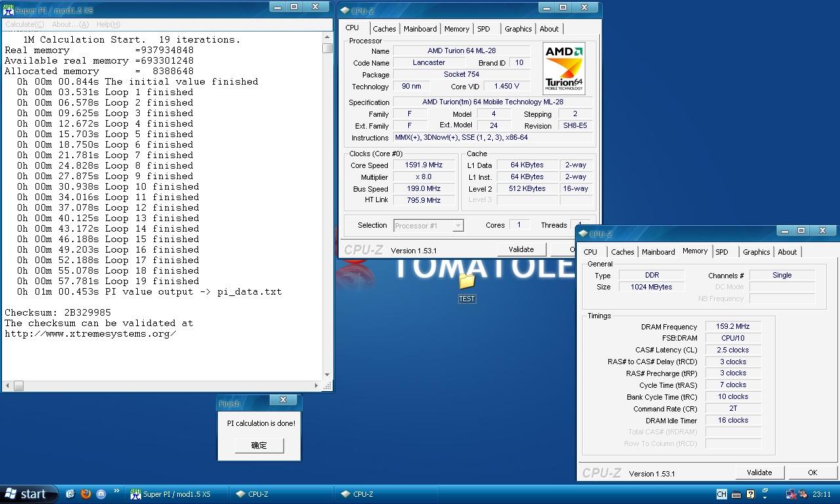
Task: Select the CPU tab in the lower CPU-Z window
Action: 591,252
